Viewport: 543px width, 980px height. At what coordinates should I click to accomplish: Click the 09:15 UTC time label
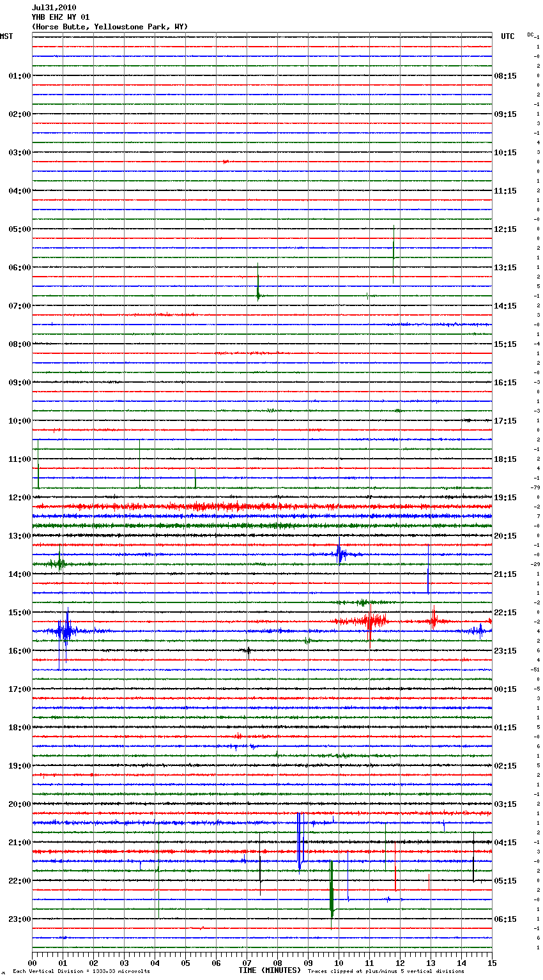point(505,114)
